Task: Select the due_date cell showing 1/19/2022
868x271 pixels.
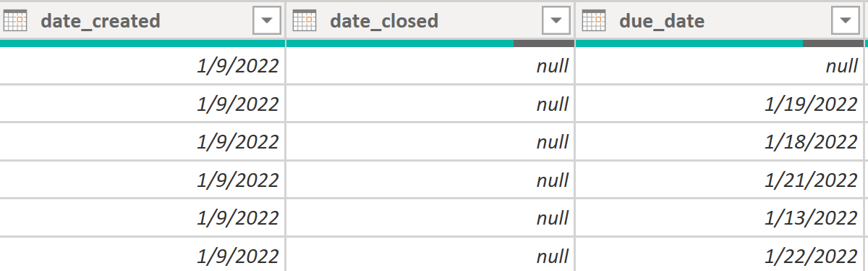Action: click(x=720, y=104)
